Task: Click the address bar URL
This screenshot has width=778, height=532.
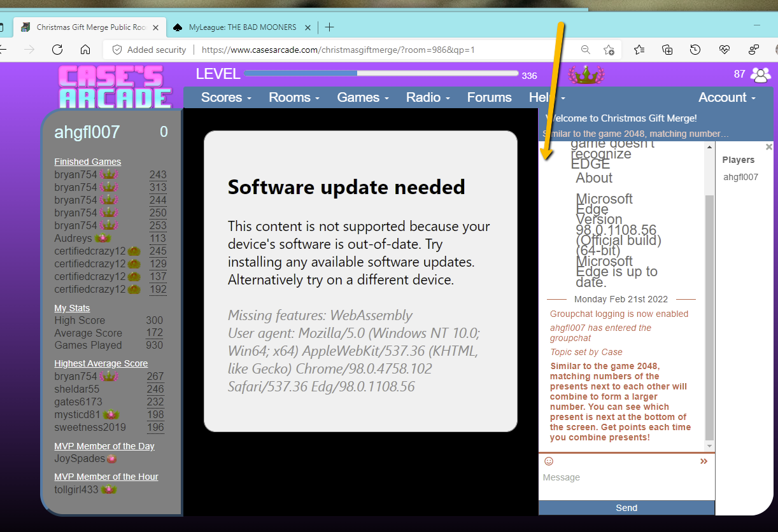Action: (338, 50)
